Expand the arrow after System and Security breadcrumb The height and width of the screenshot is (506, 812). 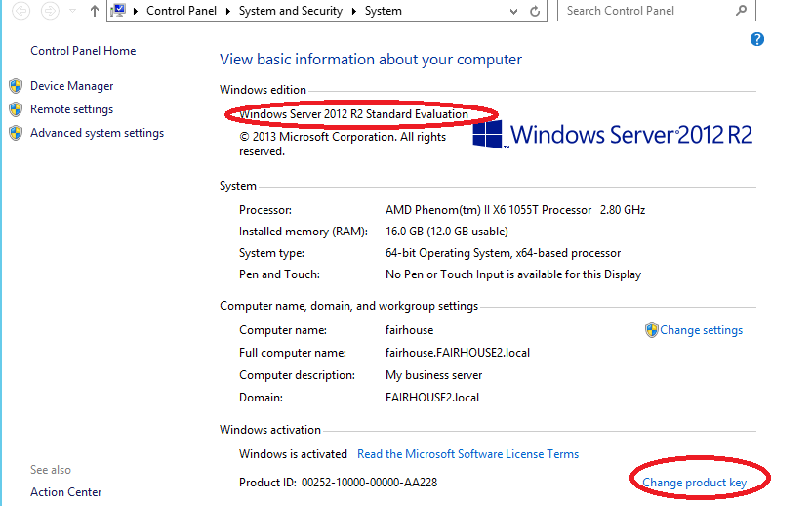click(x=354, y=11)
